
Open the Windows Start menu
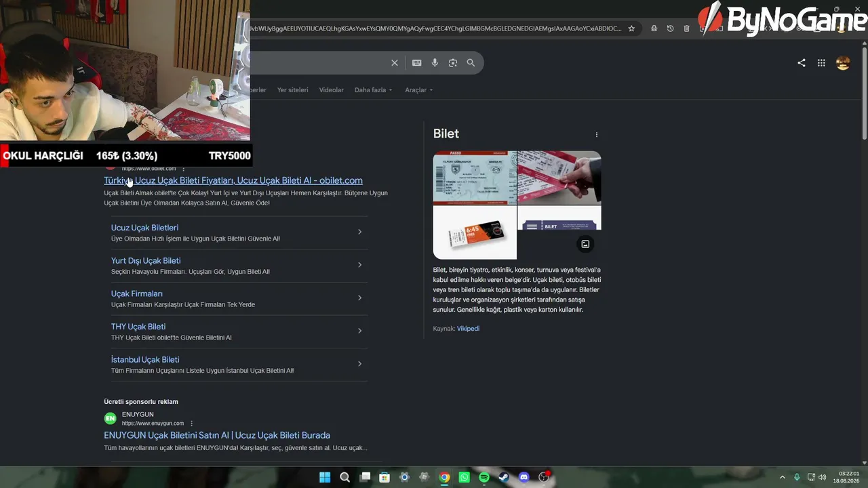325,477
